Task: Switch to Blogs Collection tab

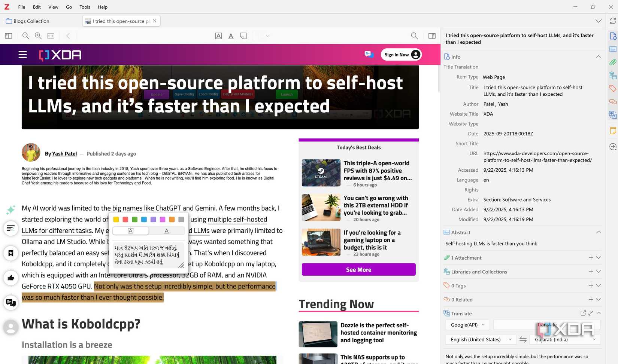Action: [x=28, y=21]
